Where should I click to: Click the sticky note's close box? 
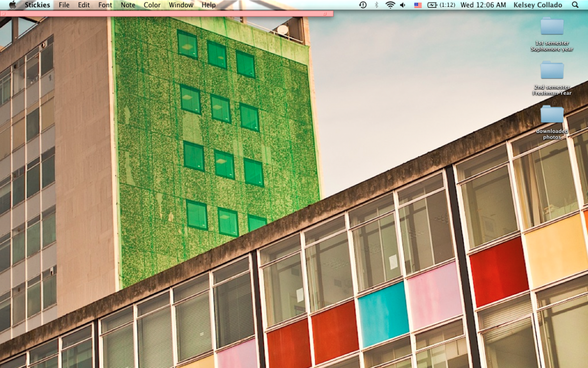3,14
